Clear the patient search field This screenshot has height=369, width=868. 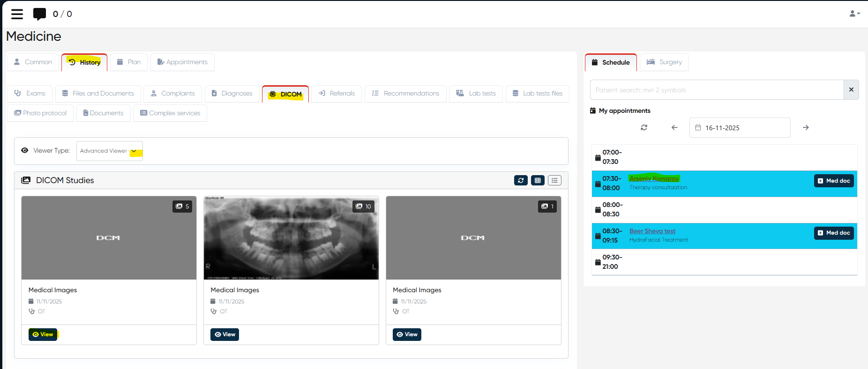coord(851,89)
